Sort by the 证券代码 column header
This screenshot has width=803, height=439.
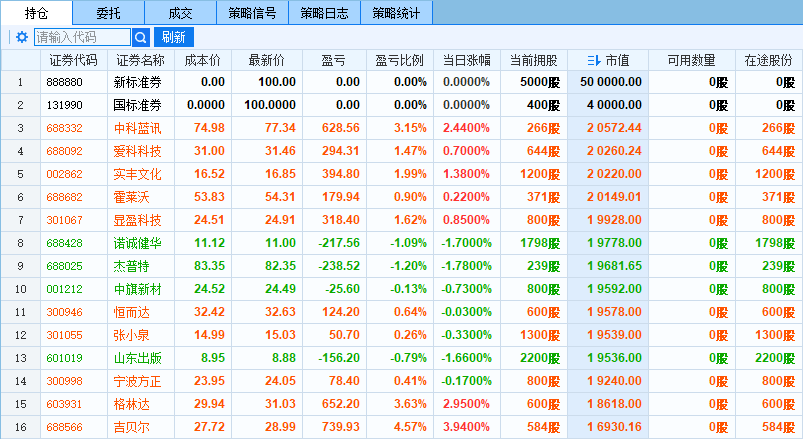[x=73, y=60]
